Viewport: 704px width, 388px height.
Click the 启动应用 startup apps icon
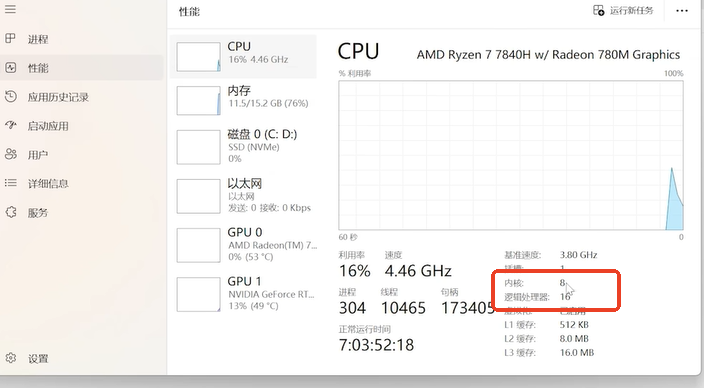[10, 125]
